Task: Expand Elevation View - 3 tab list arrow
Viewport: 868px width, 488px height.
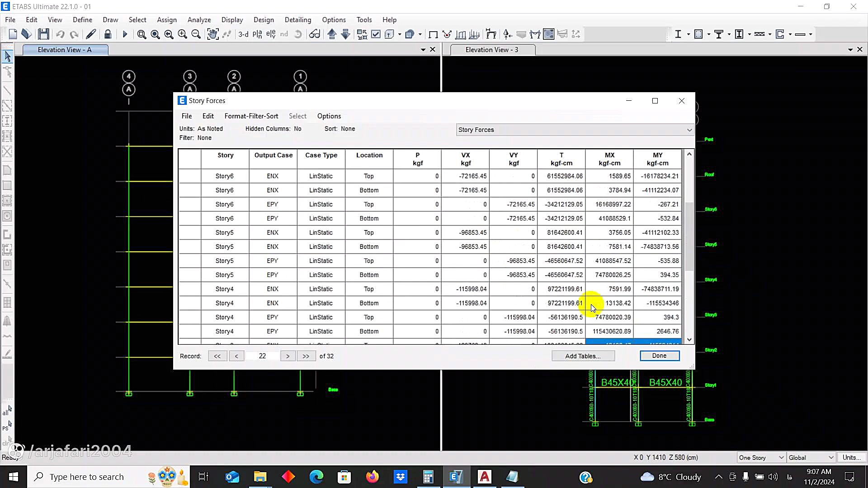Action: (x=850, y=50)
